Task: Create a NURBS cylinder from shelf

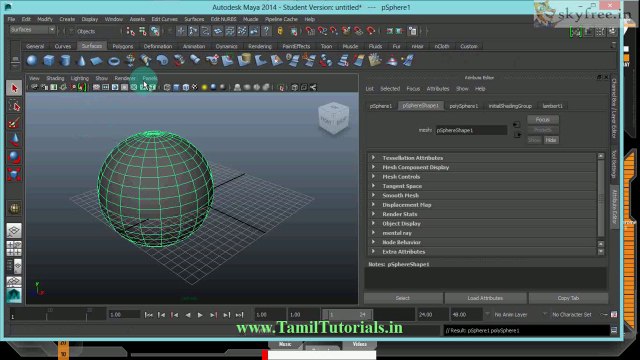Action: click(65, 61)
